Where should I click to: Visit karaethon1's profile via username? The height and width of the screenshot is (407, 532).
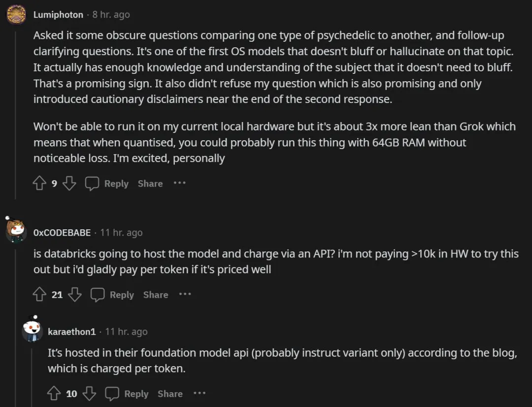point(71,332)
